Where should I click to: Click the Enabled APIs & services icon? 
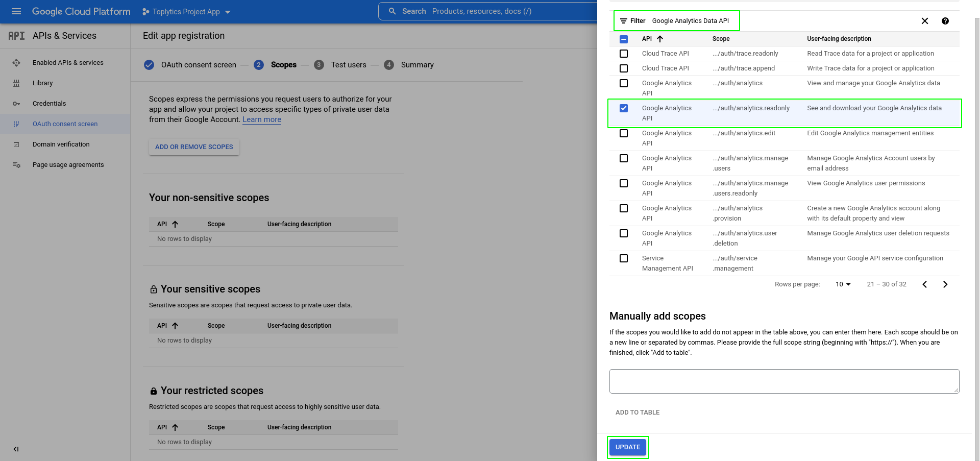point(16,63)
